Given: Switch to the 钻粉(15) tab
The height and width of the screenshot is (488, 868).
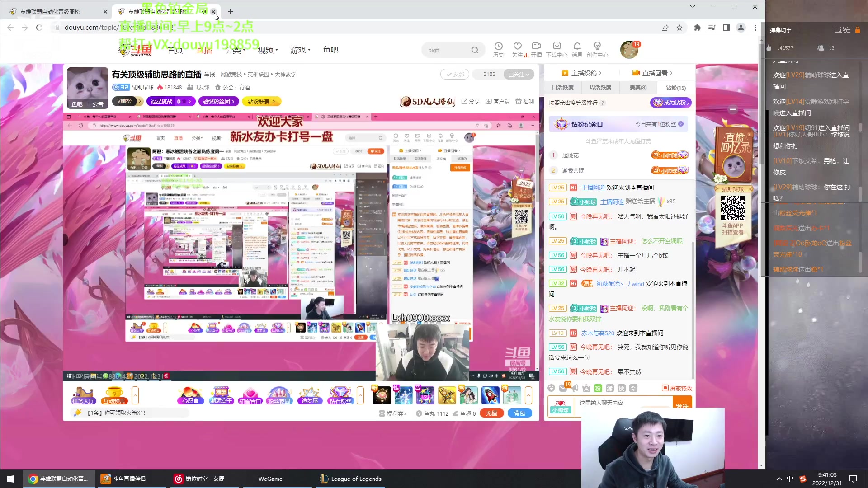Looking at the screenshot, I should pyautogui.click(x=675, y=87).
